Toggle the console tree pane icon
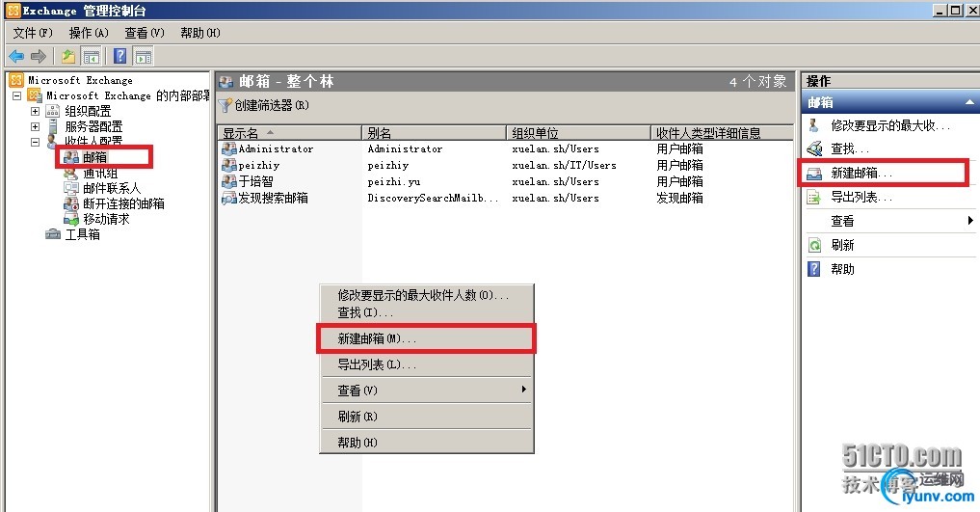 point(92,56)
